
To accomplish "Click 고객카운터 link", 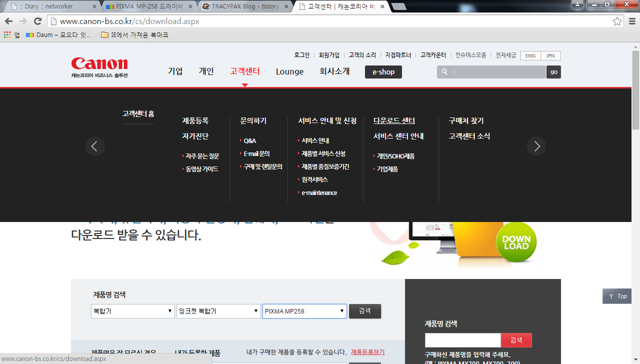I will (x=433, y=55).
